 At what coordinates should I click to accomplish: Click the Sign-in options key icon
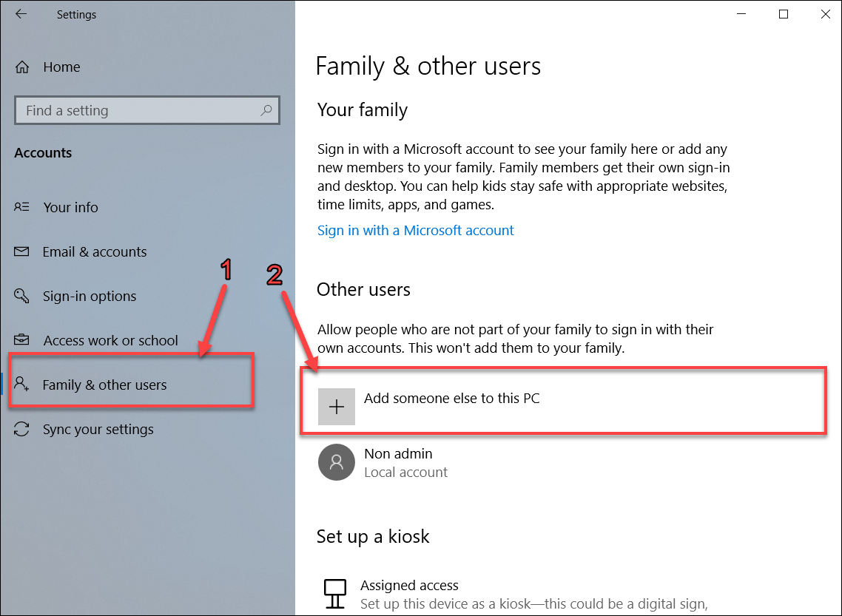(22, 296)
